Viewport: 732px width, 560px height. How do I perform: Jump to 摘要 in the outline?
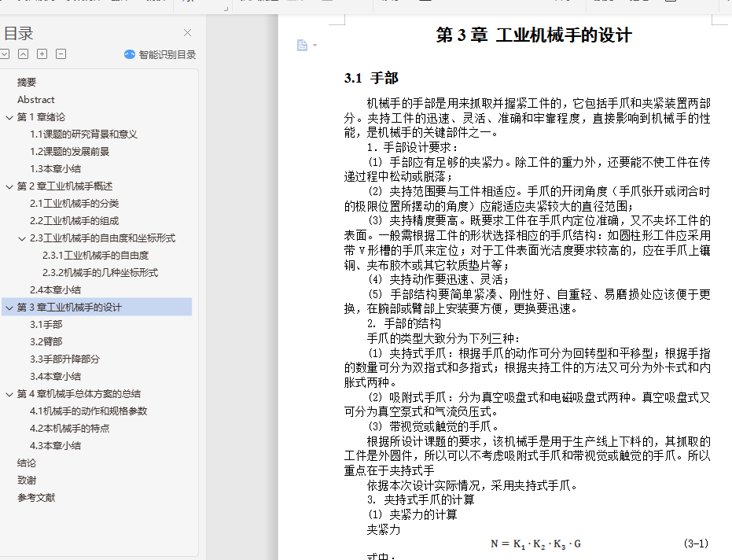pos(27,83)
